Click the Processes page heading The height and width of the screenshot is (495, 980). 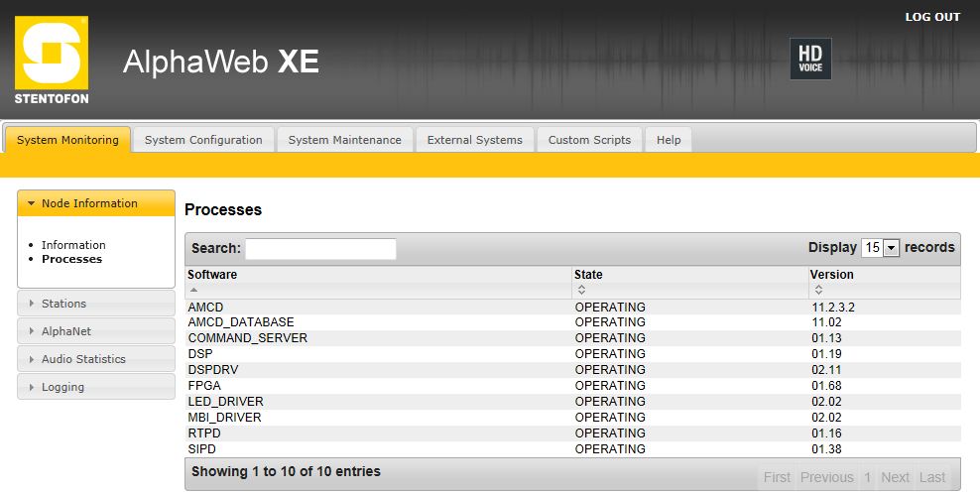pos(223,210)
